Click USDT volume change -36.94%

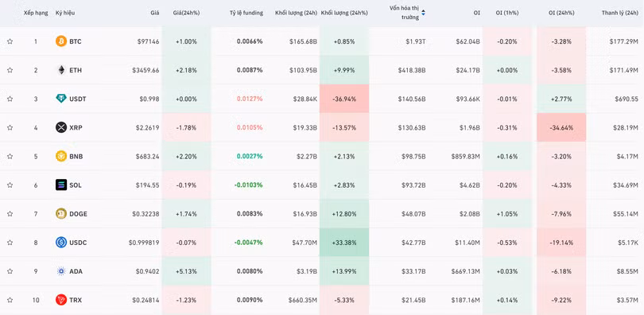click(x=344, y=99)
